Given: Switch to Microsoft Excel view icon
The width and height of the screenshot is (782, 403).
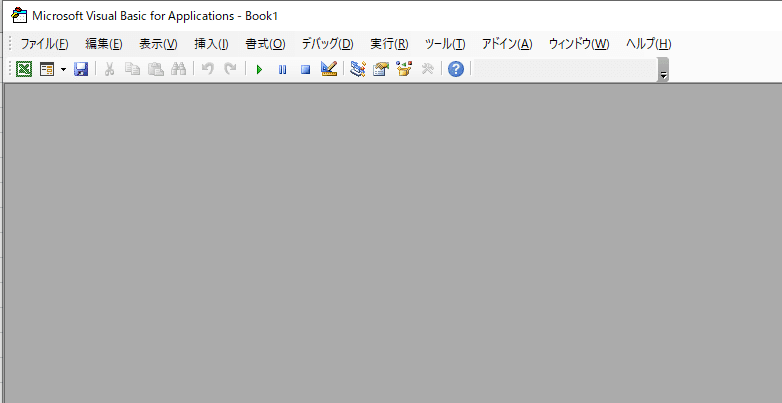Looking at the screenshot, I should click(23, 69).
